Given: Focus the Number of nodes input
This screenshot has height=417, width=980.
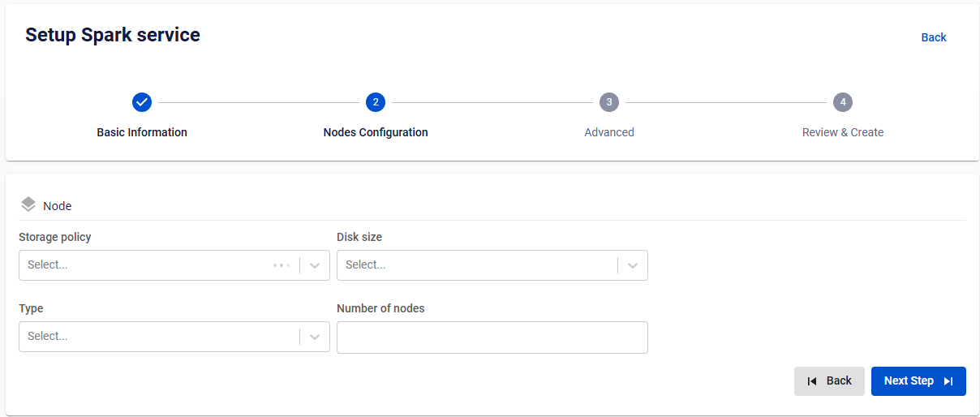Looking at the screenshot, I should (x=492, y=337).
